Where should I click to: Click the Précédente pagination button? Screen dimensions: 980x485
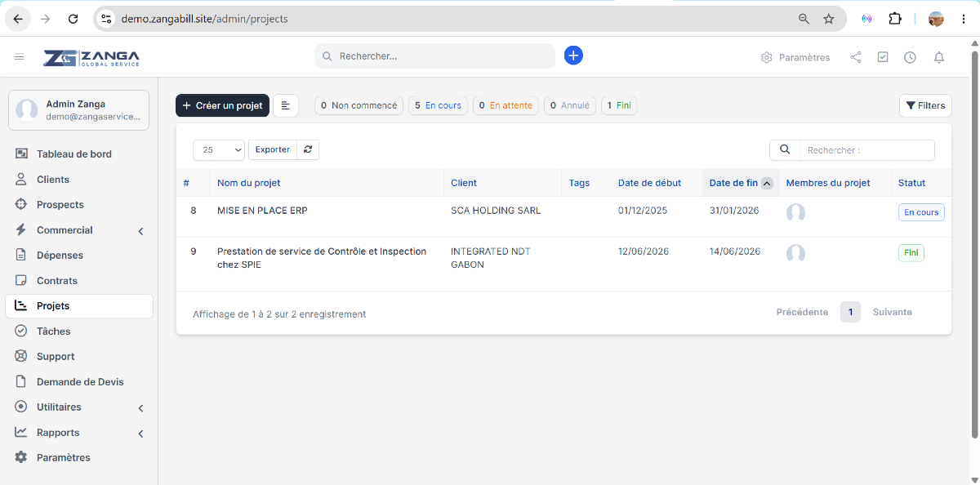(x=802, y=312)
